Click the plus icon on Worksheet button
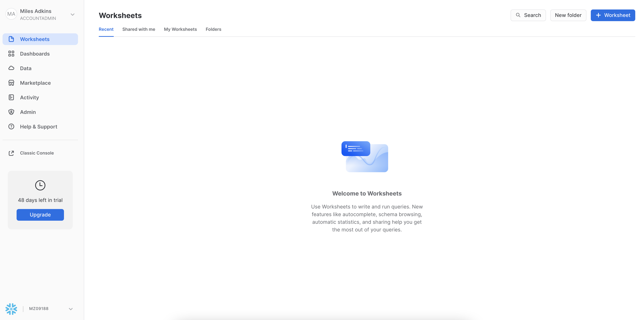644x320 pixels. click(598, 15)
